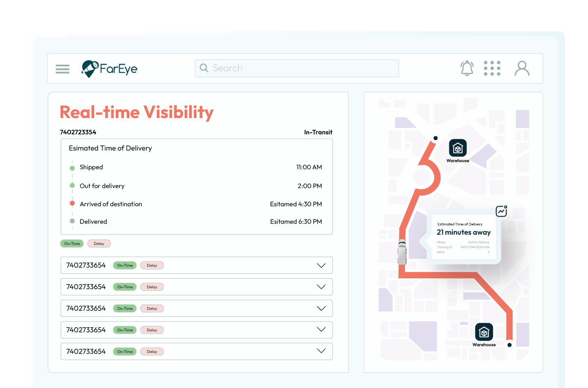Select the upper Warehouse marker on map
The height and width of the screenshot is (388, 588).
[458, 148]
